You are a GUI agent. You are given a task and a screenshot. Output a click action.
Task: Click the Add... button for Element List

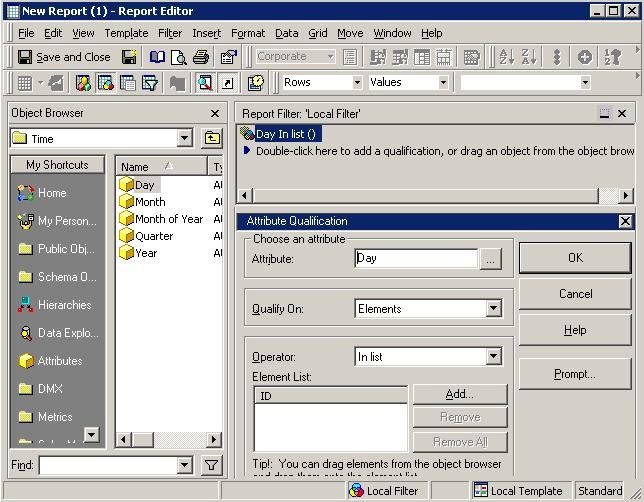[459, 394]
